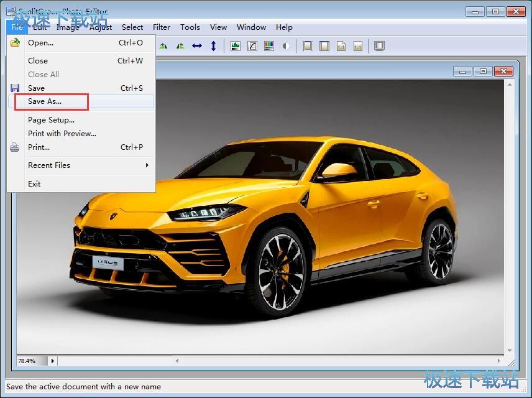Viewport: 532px width, 398px height.
Task: Open Page Setup... dialog
Action: pos(81,120)
